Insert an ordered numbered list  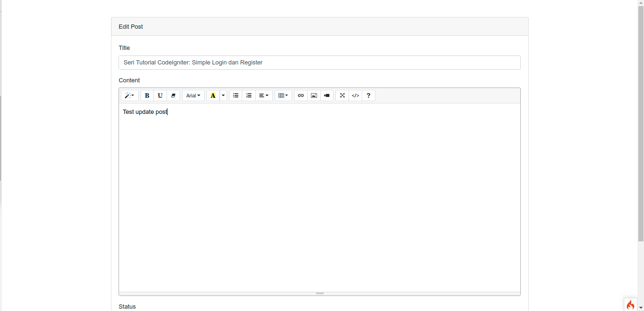(x=249, y=96)
